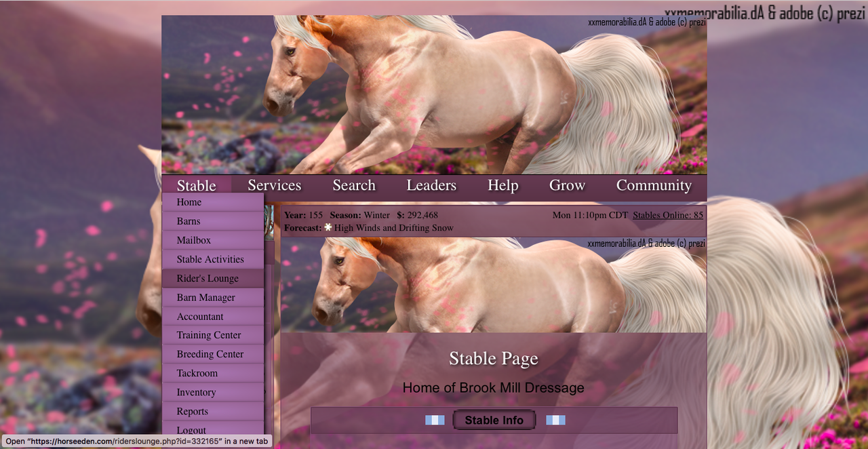Open the Services menu

[274, 185]
